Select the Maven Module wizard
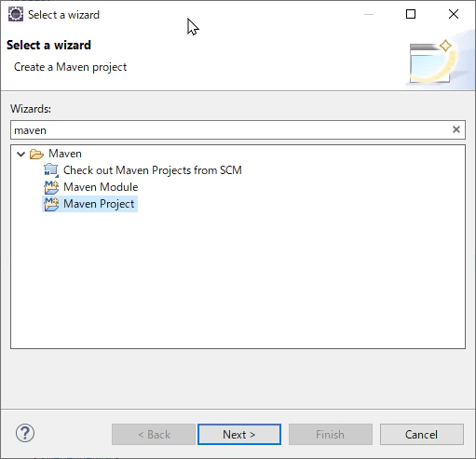 click(x=101, y=187)
